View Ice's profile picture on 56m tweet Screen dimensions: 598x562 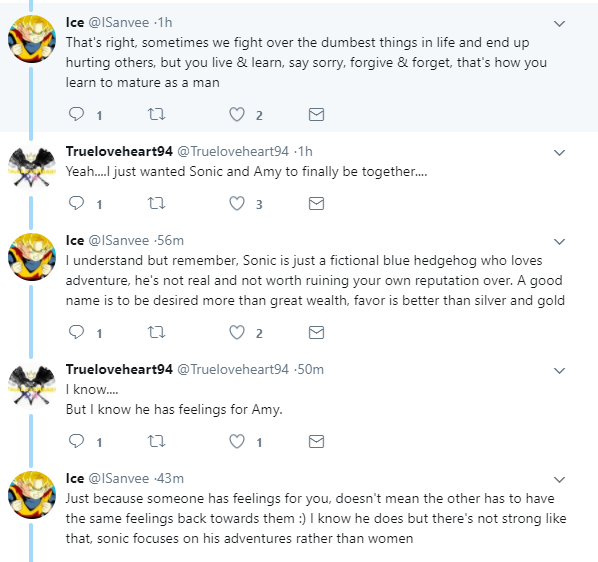(32, 257)
